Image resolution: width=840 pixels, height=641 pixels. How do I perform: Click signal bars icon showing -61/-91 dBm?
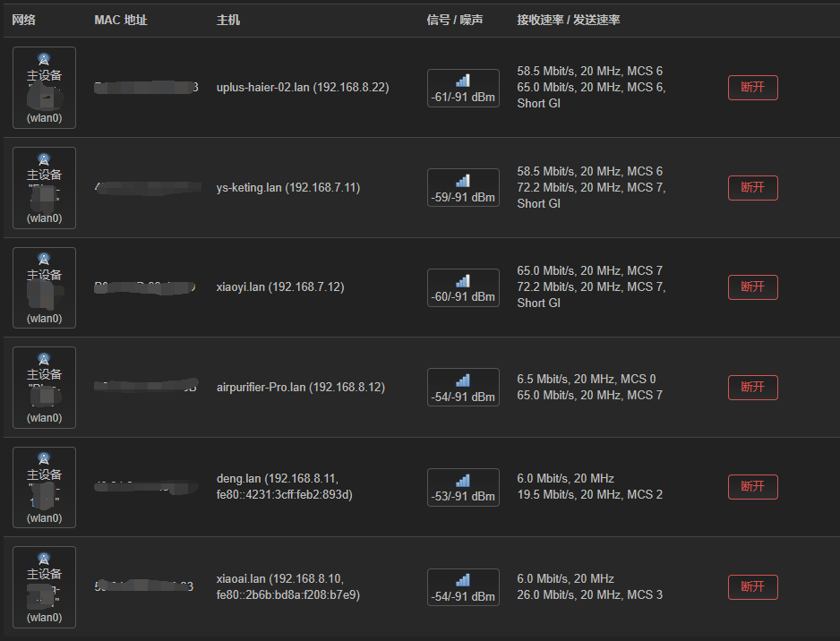[463, 81]
